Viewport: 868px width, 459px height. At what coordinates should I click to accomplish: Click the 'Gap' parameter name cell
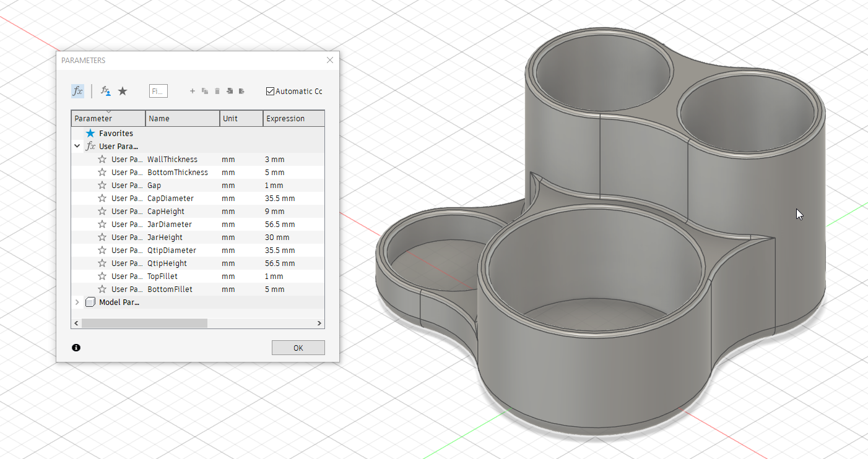pyautogui.click(x=154, y=186)
